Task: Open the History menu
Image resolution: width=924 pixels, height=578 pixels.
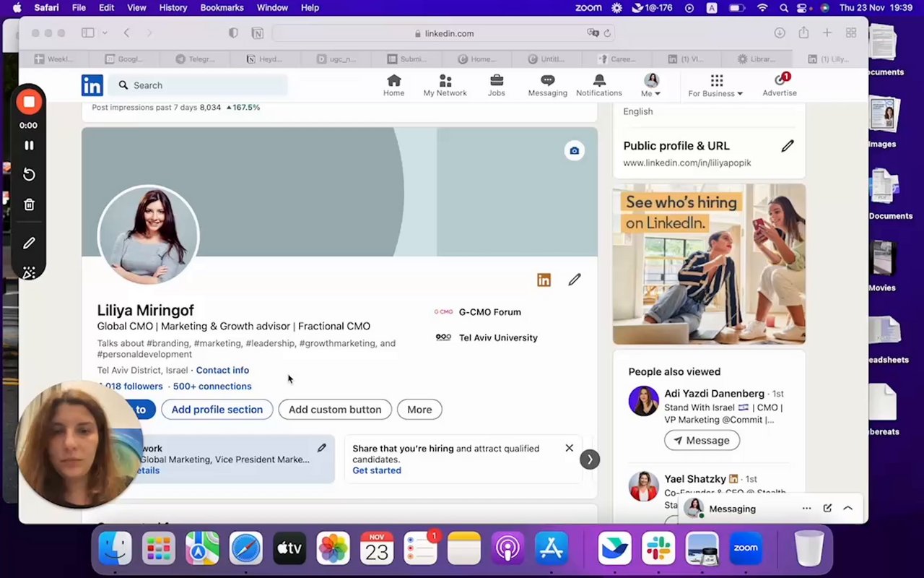Action: click(x=173, y=8)
